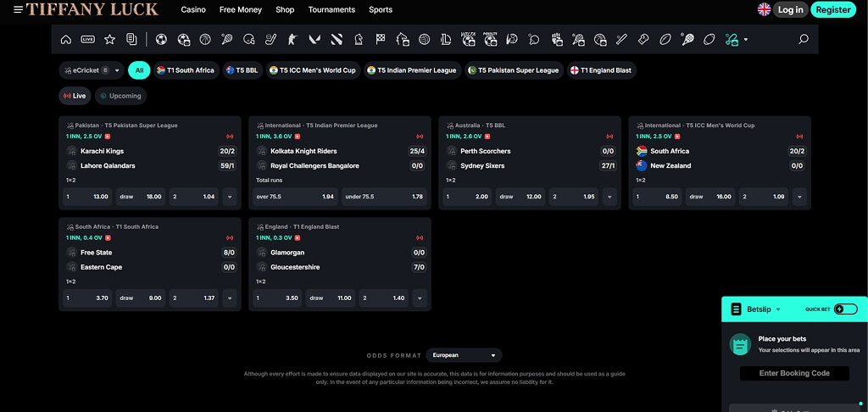Filter by T5 Pakistan Super League
Viewport: 868px width, 412px height.
point(515,70)
